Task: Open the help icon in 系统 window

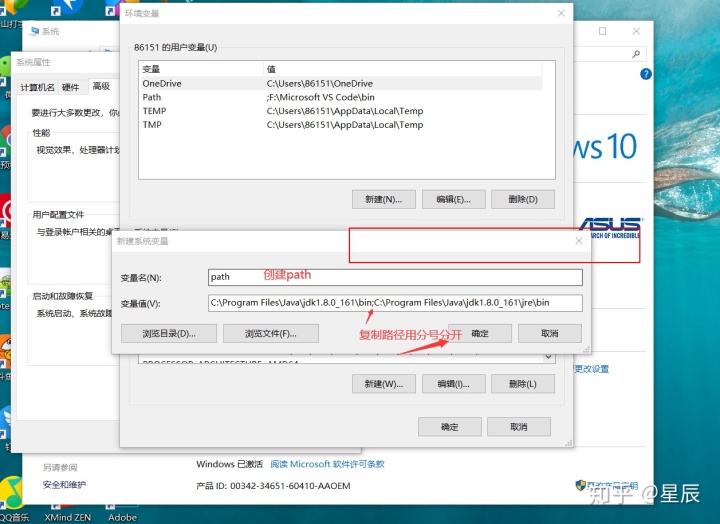Action: [646, 74]
